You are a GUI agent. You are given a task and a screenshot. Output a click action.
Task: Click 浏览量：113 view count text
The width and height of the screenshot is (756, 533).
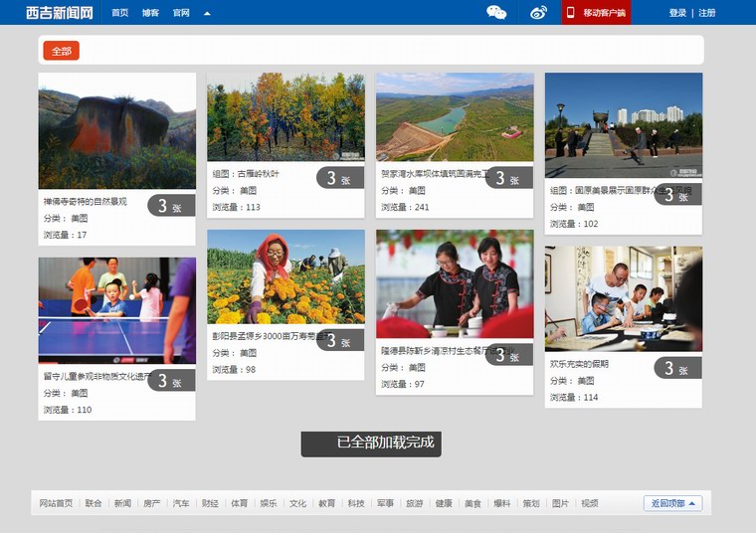[x=237, y=207]
